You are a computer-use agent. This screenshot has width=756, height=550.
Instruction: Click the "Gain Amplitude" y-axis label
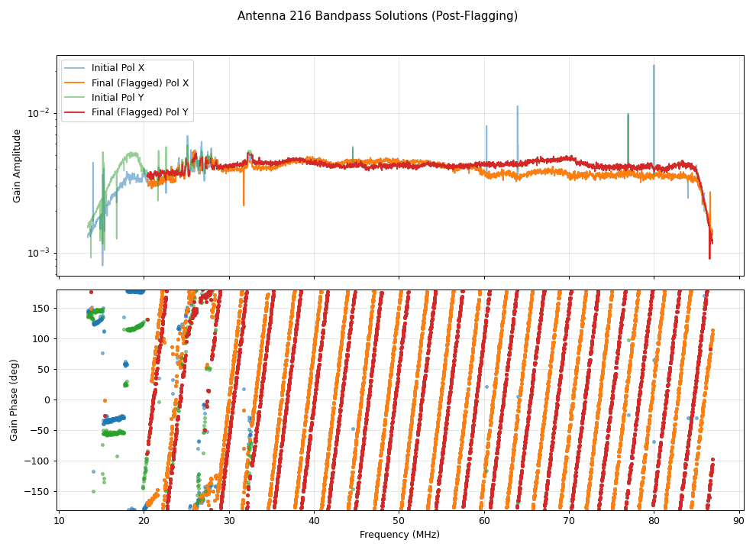(17, 166)
